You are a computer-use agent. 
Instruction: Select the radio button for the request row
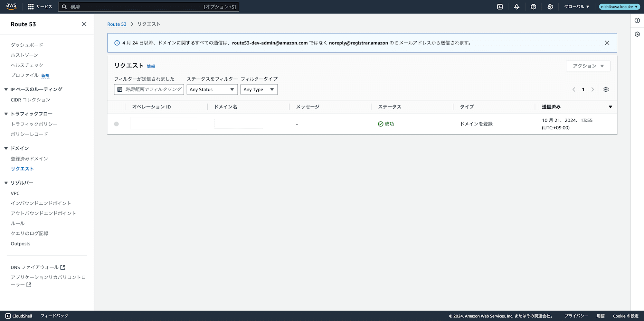pos(116,124)
